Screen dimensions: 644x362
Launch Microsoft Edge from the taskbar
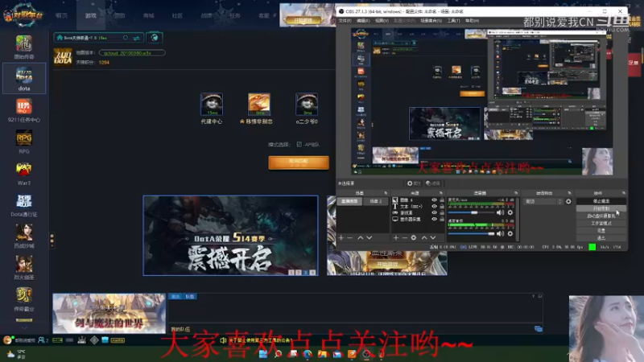click(x=308, y=354)
